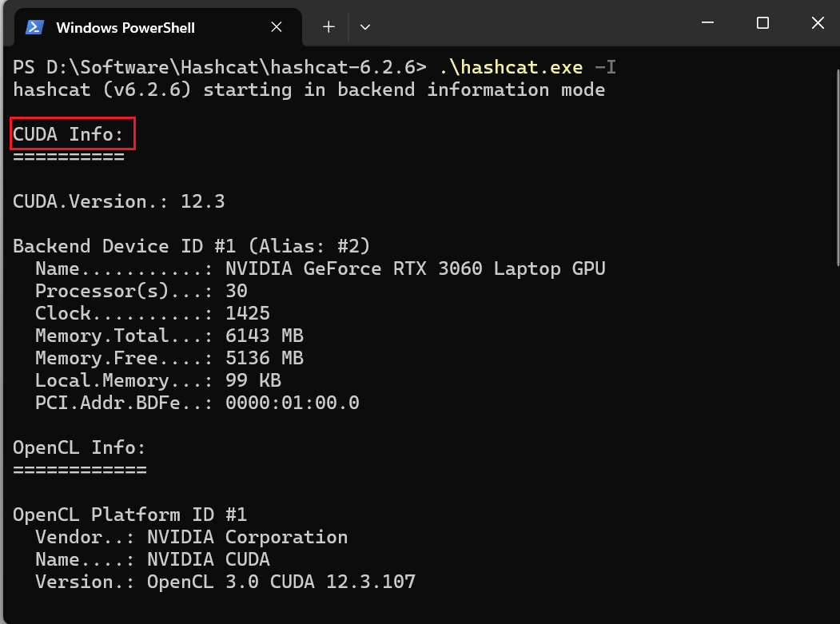Screen dimensions: 840x624
Task: Click the 'PCI.Addr.BDFe..: 0000:01:00.0' line
Action: tap(197, 402)
